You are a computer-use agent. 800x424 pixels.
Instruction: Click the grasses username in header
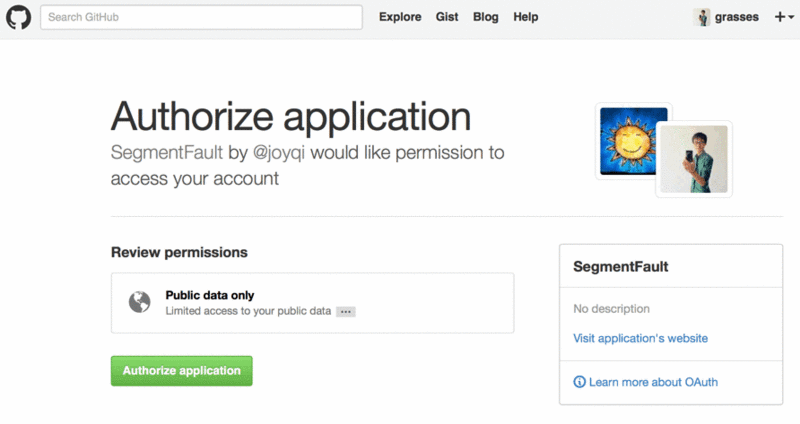pyautogui.click(x=737, y=17)
